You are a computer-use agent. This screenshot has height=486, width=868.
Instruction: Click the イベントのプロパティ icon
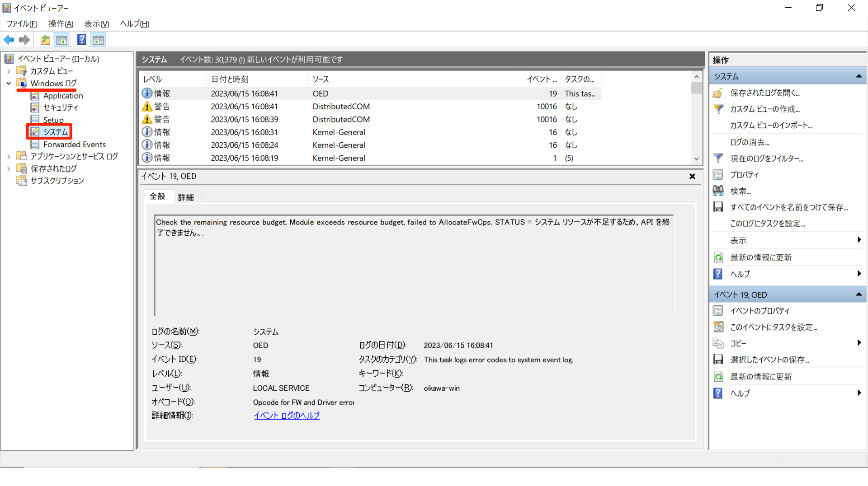pos(718,311)
